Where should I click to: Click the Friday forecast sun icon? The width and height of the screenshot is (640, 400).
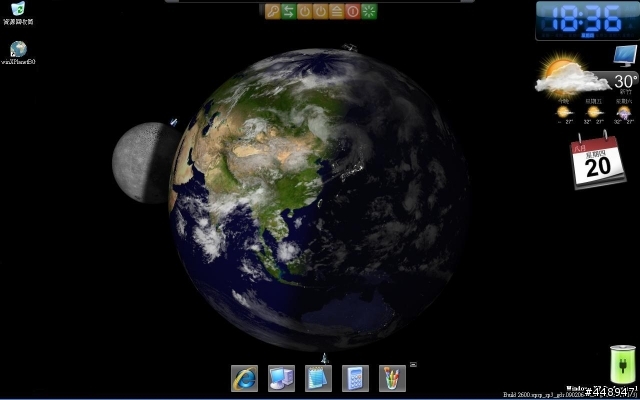593,111
